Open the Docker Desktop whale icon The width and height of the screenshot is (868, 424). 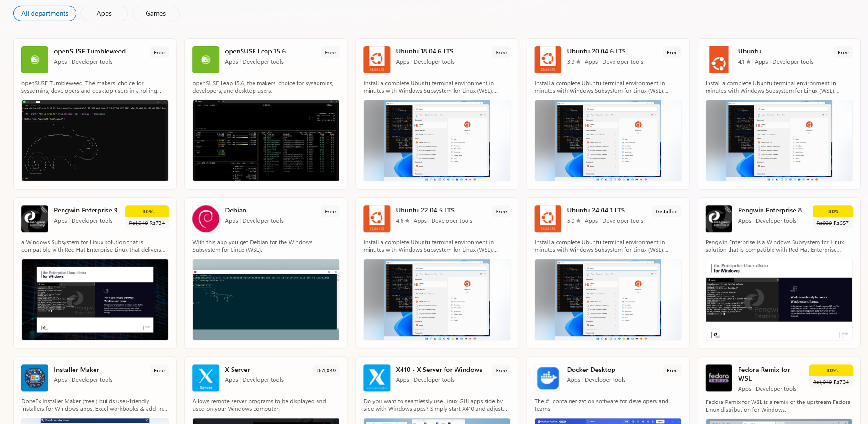tap(548, 378)
